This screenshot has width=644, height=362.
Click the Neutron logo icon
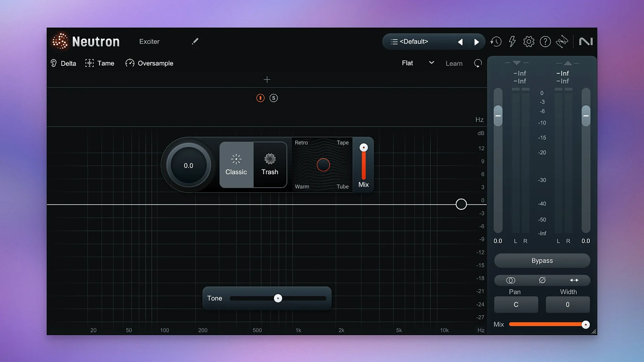(60, 41)
